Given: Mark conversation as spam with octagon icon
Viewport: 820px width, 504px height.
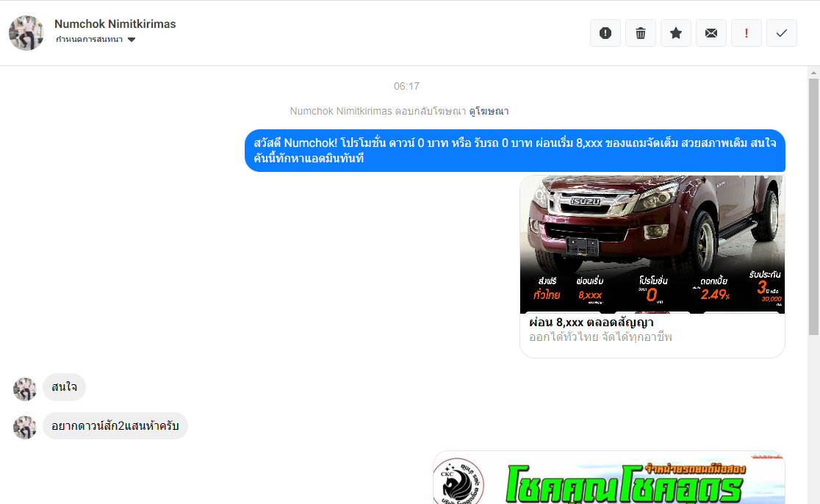Looking at the screenshot, I should [x=605, y=33].
